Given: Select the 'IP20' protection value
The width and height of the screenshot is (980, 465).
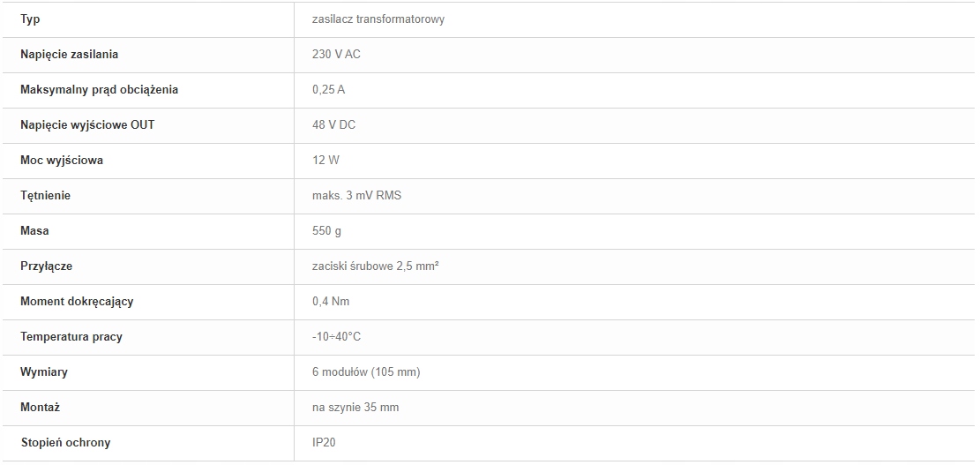Looking at the screenshot, I should coord(324,443).
